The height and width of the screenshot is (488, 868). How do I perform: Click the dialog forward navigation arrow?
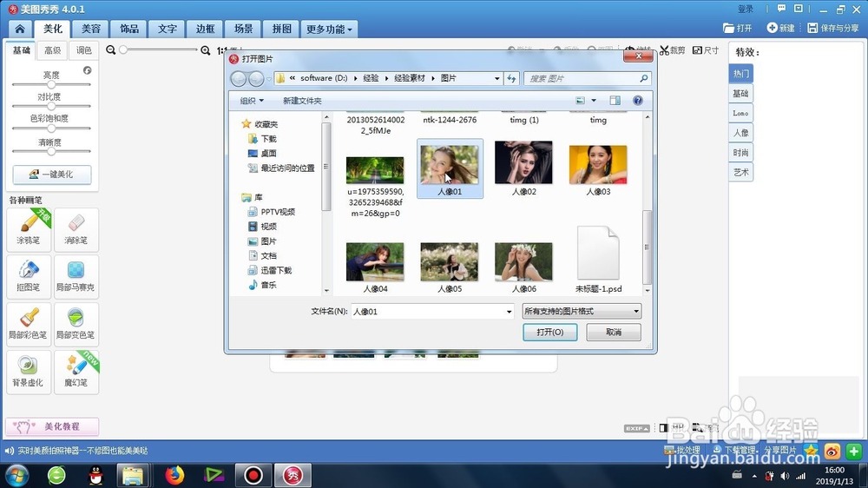(x=256, y=79)
